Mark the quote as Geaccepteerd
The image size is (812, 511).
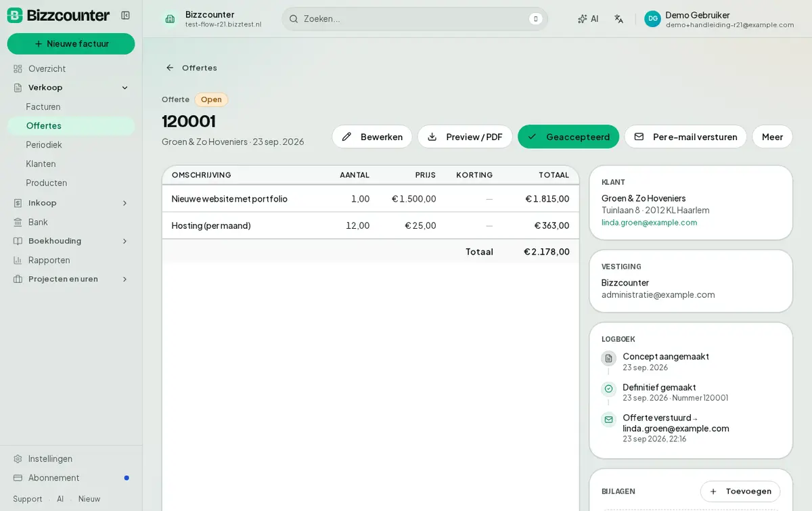pyautogui.click(x=568, y=137)
